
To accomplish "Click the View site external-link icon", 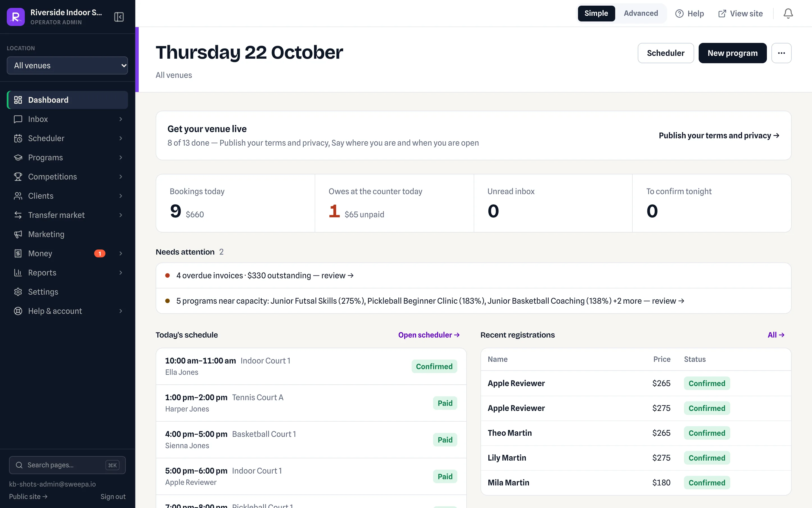I will pyautogui.click(x=722, y=14).
